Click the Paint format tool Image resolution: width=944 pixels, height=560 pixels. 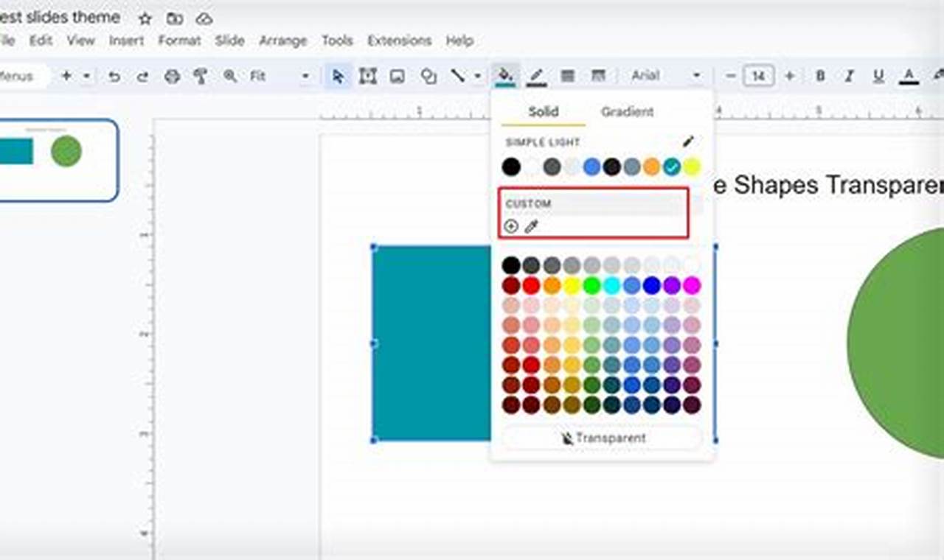(201, 75)
